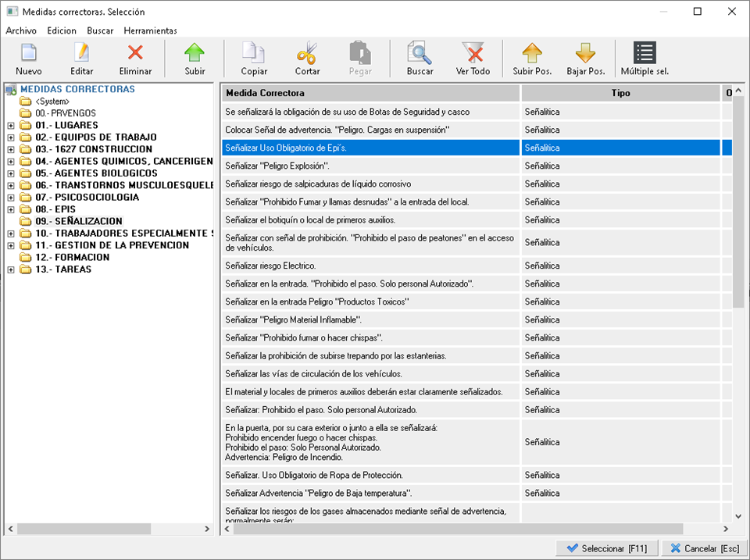Toggle Múltiple sel. list mode
750x560 pixels.
click(x=645, y=54)
